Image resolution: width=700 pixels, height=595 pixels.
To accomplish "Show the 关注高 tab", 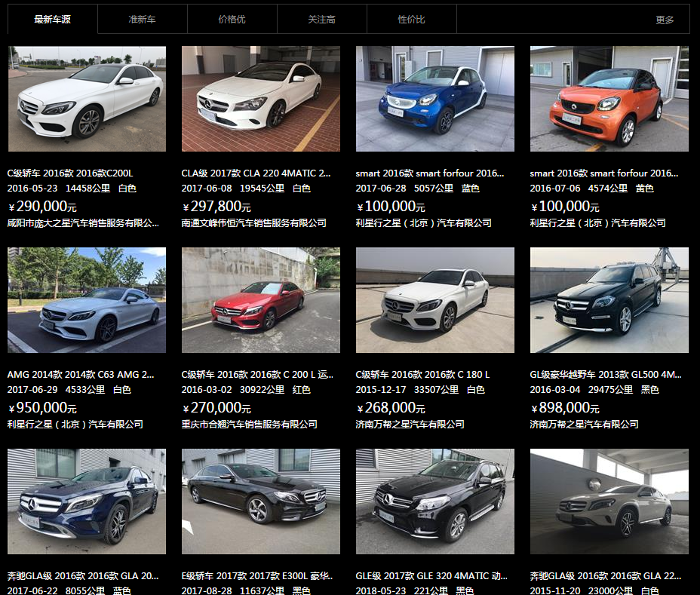I will coord(322,19).
